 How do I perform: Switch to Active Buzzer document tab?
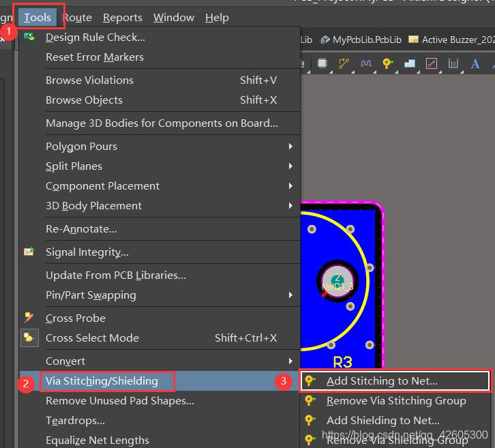tap(451, 40)
